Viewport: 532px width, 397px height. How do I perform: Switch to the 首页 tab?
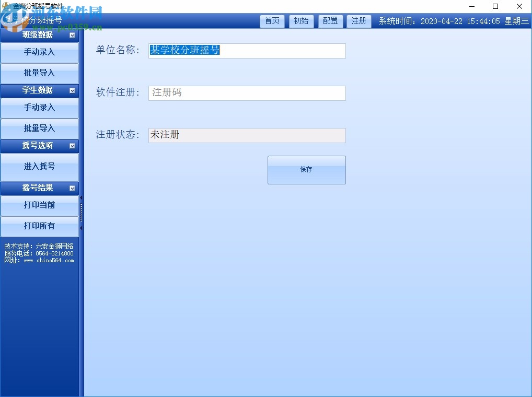click(272, 21)
